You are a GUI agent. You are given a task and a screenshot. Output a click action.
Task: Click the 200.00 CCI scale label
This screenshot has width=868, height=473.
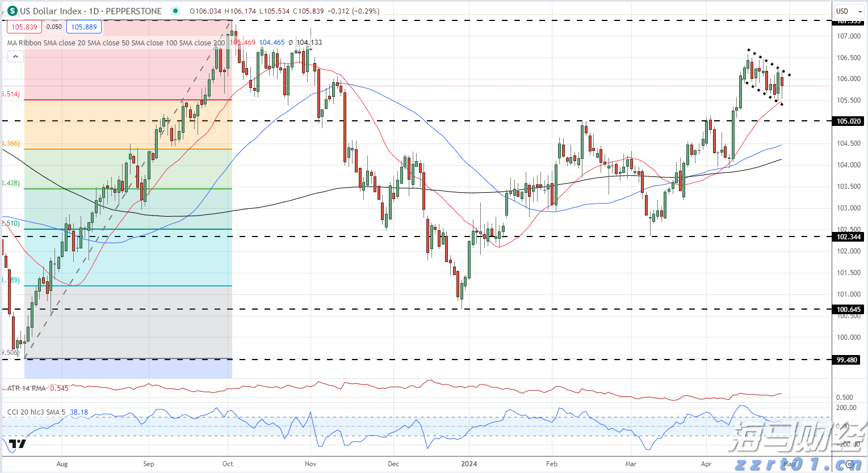click(846, 408)
